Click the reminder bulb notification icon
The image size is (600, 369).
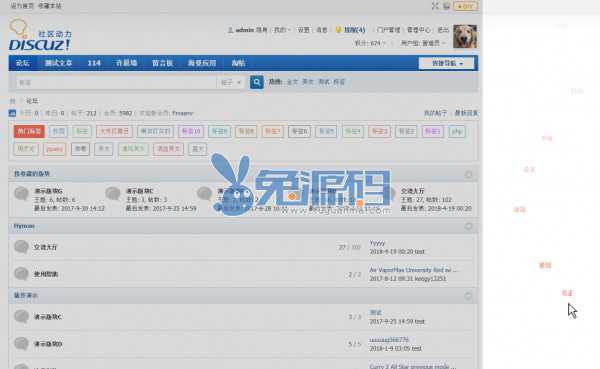[x=338, y=29]
